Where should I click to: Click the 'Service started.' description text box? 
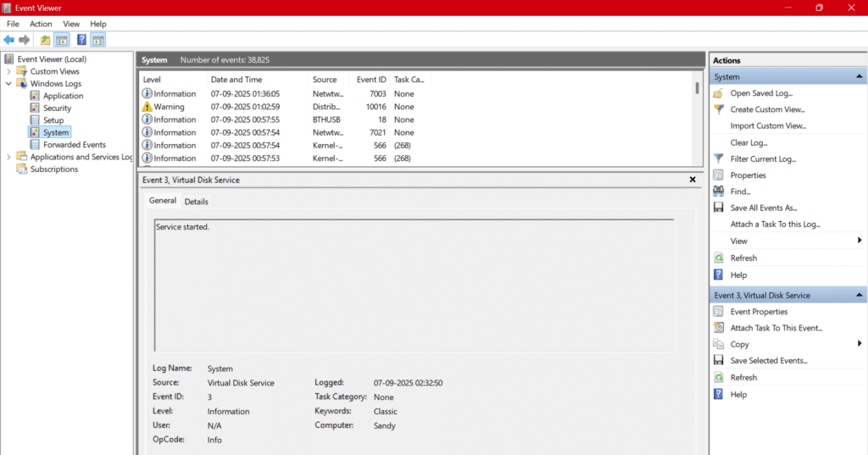point(414,285)
